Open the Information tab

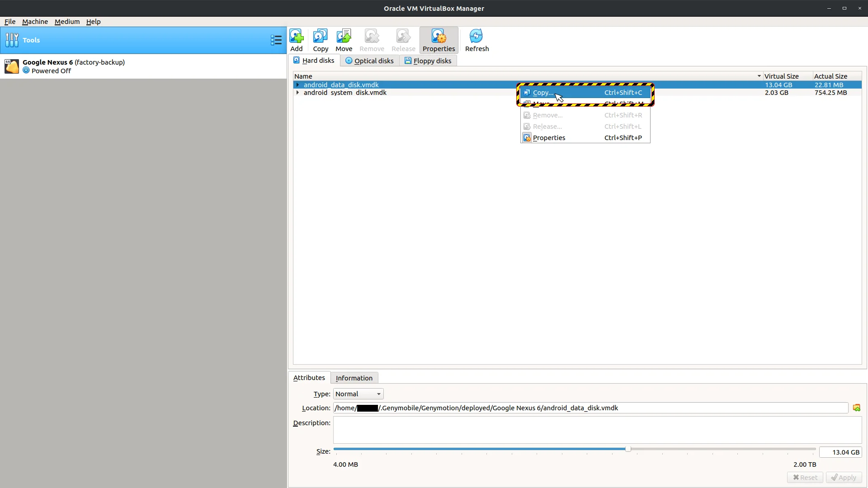[354, 378]
